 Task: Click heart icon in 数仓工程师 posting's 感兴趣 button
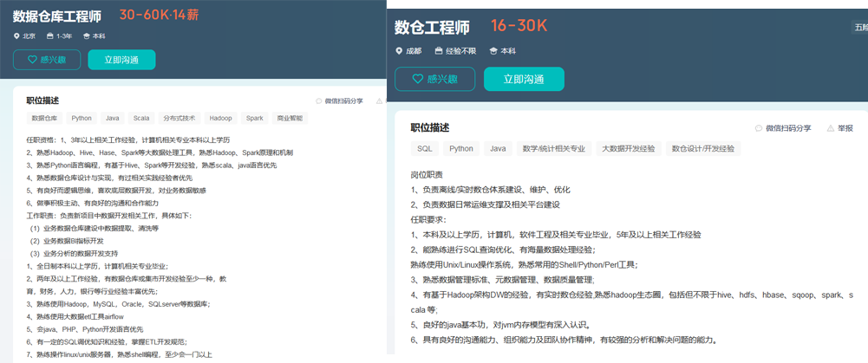tap(418, 79)
